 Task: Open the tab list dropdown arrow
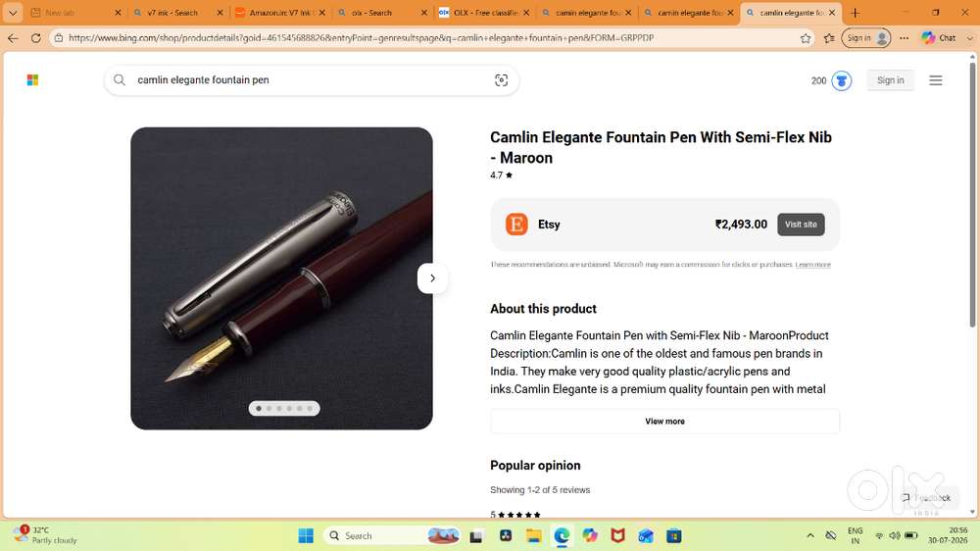tap(13, 13)
